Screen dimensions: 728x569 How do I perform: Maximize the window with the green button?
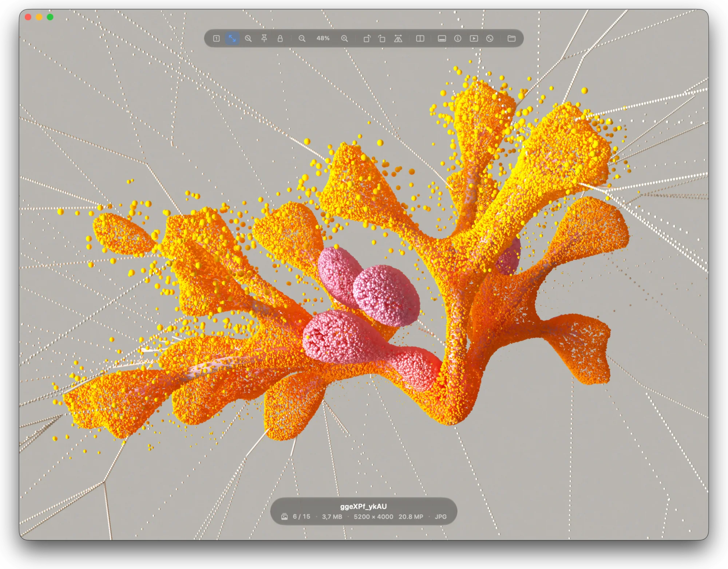point(50,17)
